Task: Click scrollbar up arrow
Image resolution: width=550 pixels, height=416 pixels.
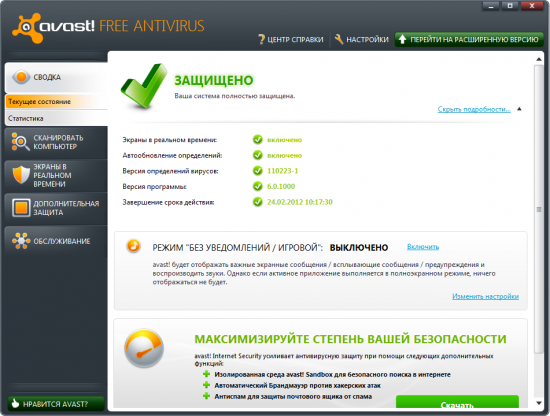Action: [x=539, y=60]
